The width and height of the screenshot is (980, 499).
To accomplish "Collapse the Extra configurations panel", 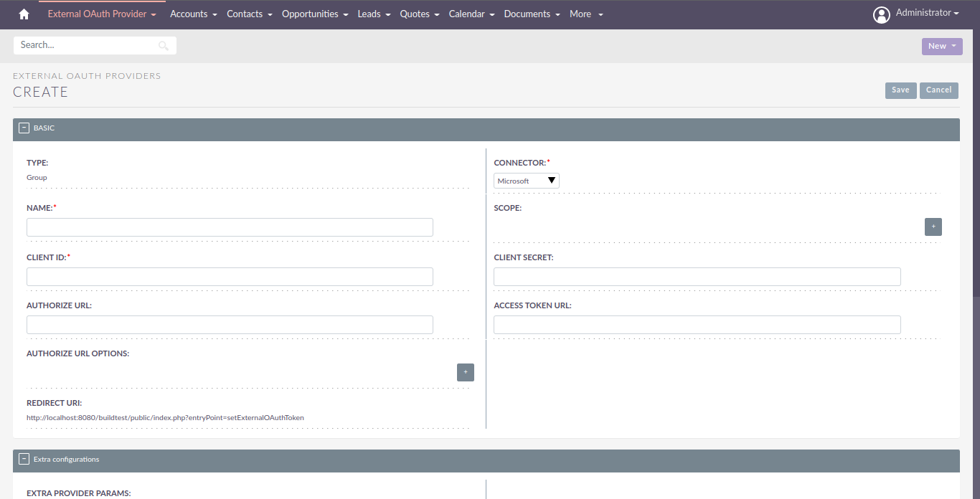I will pos(24,460).
